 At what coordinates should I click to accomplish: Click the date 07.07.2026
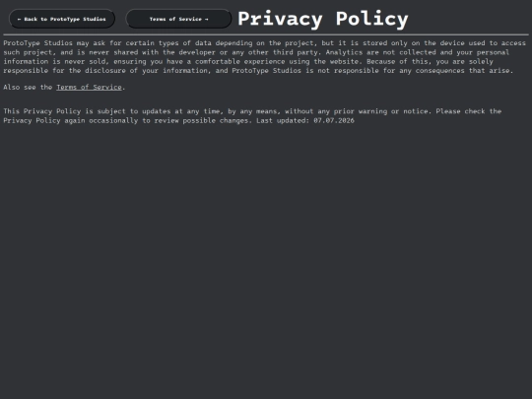pos(334,120)
